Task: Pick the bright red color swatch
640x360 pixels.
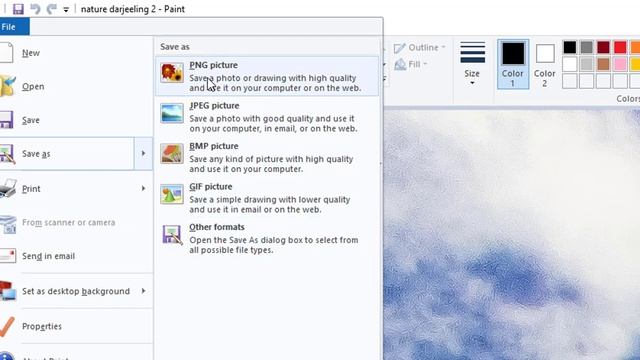Action: pos(620,47)
